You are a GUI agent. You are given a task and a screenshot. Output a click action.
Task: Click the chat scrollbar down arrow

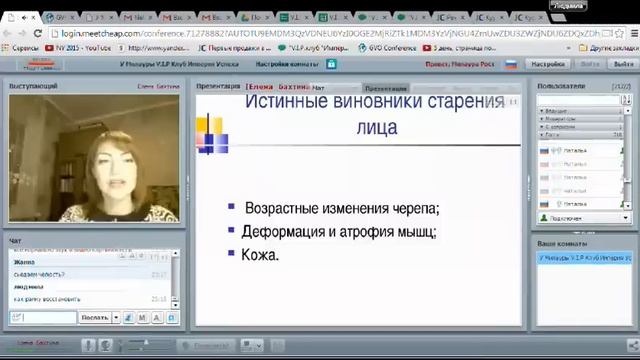(175, 305)
